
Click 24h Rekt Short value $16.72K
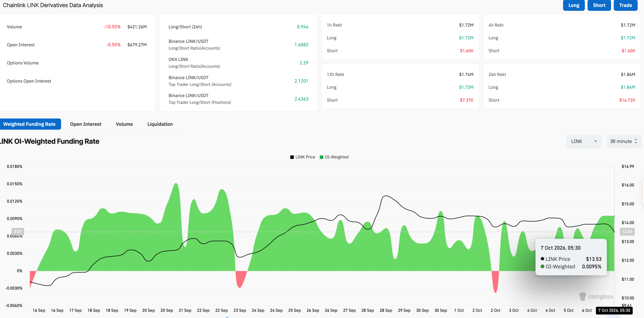pos(627,100)
